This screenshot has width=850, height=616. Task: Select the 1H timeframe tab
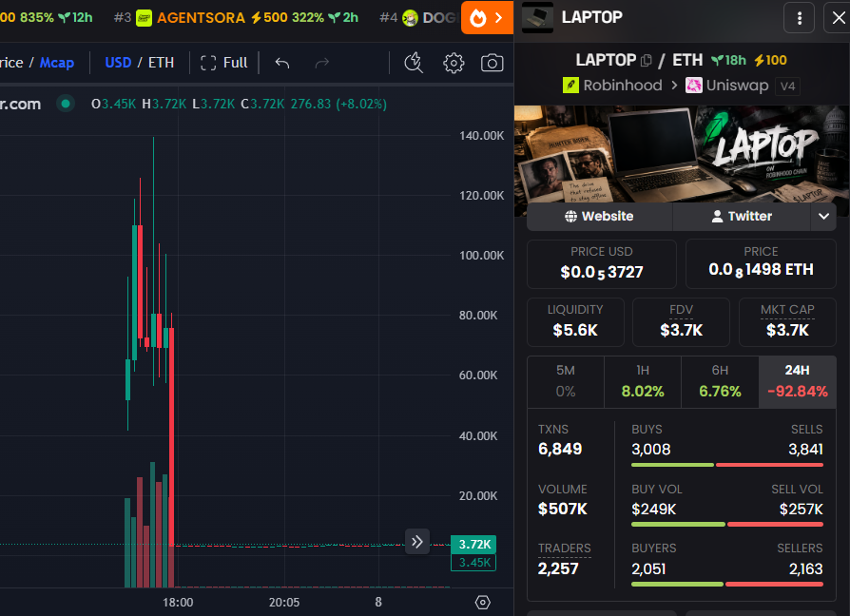[643, 381]
